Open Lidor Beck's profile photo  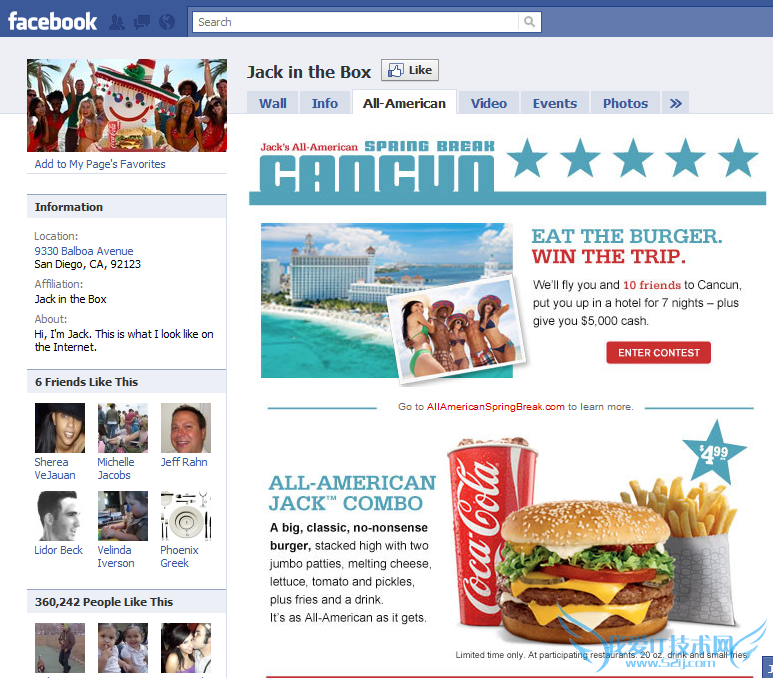(x=60, y=516)
